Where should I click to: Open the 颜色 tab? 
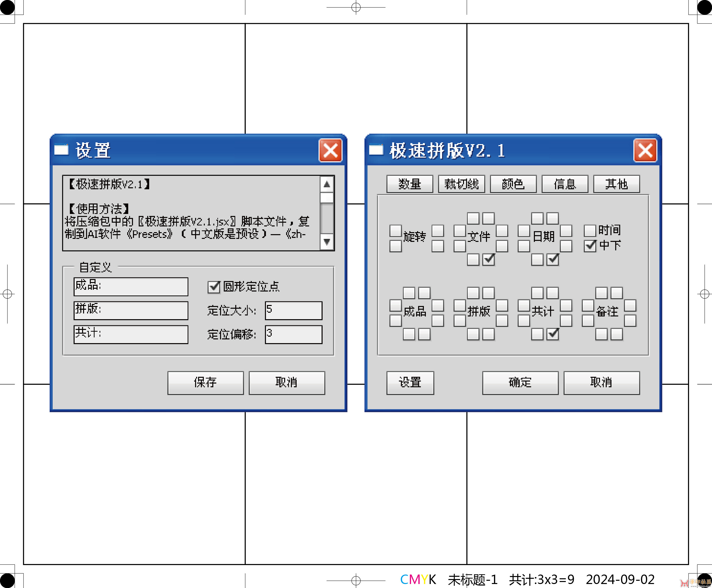pyautogui.click(x=513, y=184)
